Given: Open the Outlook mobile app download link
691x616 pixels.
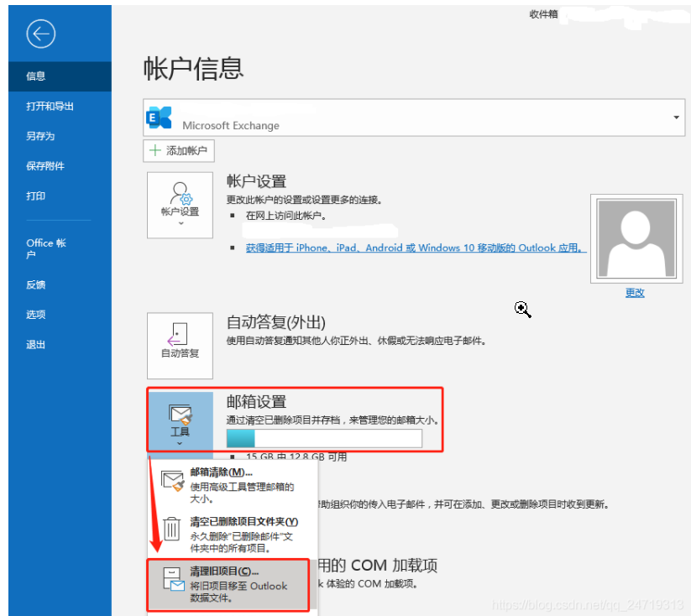Looking at the screenshot, I should pos(415,248).
